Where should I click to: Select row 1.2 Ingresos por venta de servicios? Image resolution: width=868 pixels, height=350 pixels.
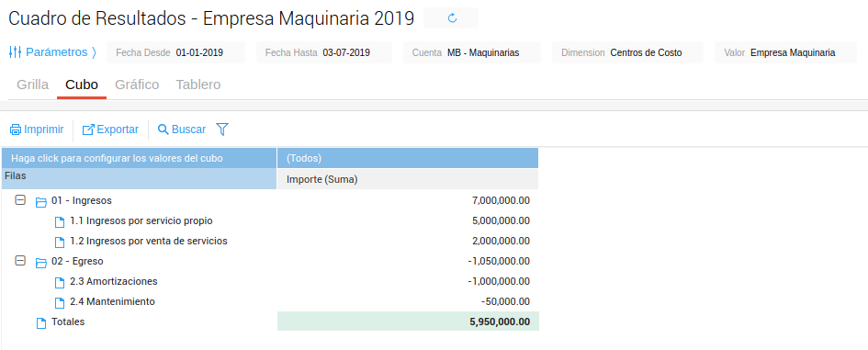149,242
